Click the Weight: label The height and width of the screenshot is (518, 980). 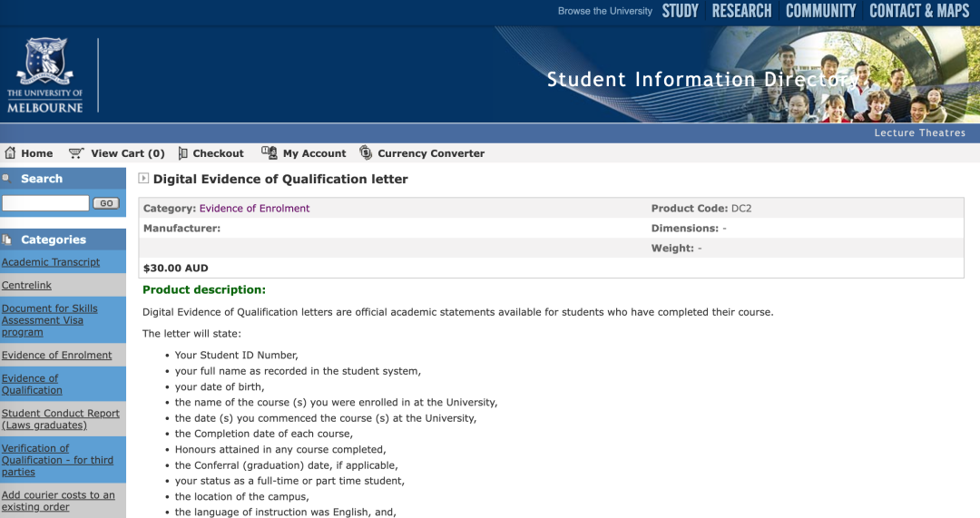(x=672, y=248)
